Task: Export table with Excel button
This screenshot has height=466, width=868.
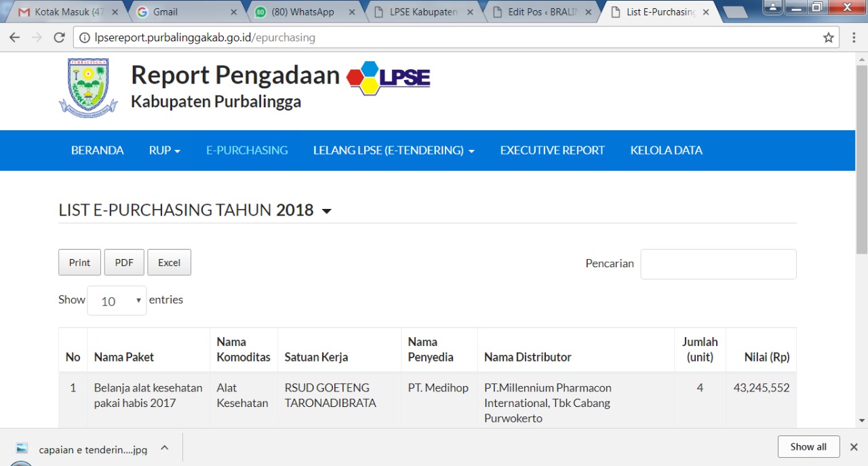Action: (x=170, y=263)
